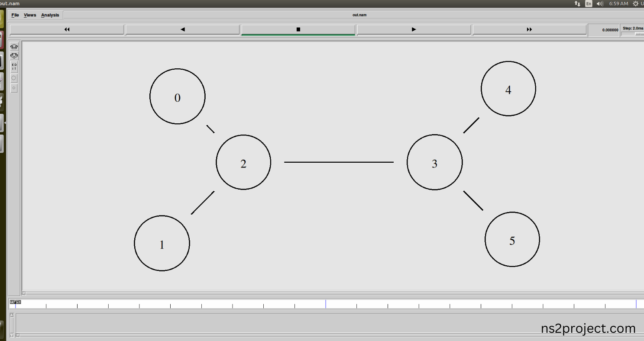The width and height of the screenshot is (644, 341).
Task: Click the zoom in arrow icon
Action: [14, 47]
